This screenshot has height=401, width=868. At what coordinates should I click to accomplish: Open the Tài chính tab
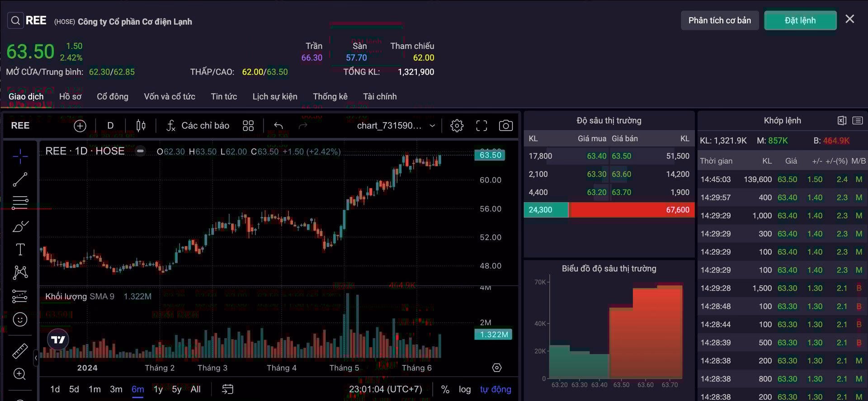pyautogui.click(x=380, y=96)
